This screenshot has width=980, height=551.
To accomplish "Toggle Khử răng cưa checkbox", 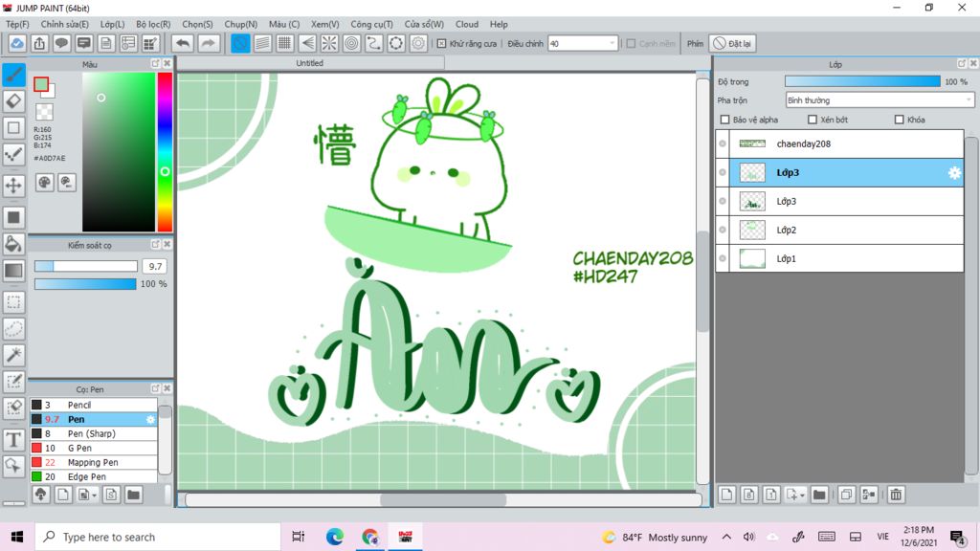I will [x=441, y=44].
